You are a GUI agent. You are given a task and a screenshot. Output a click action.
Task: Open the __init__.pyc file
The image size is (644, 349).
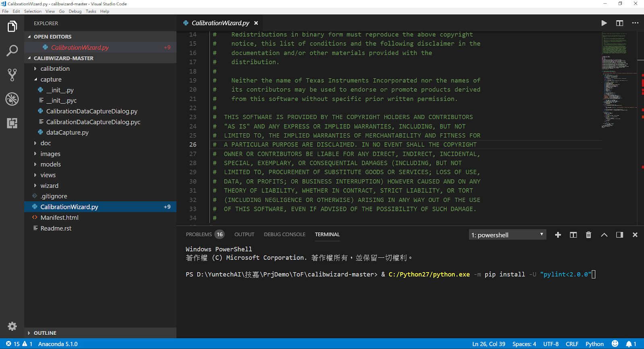pos(100,101)
